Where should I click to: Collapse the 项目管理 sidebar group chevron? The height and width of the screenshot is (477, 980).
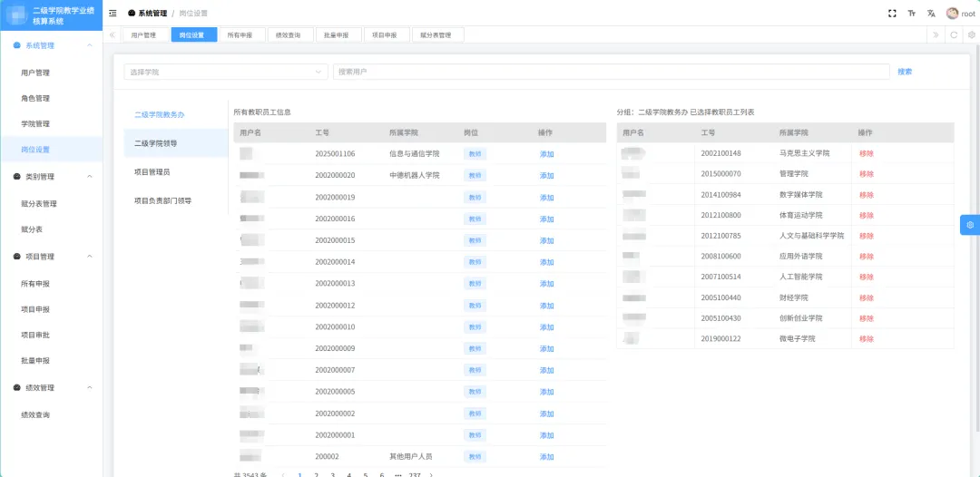[x=89, y=257]
